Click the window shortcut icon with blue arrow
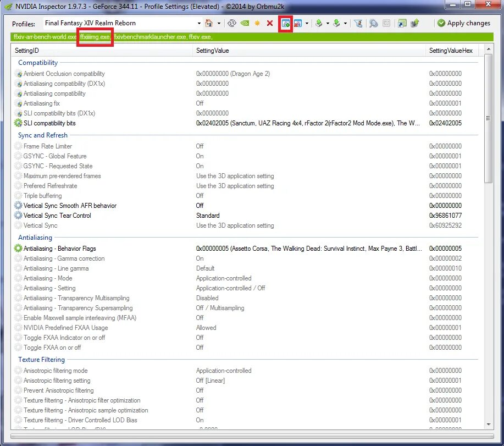Screen dimensions: 504x446 402,23
